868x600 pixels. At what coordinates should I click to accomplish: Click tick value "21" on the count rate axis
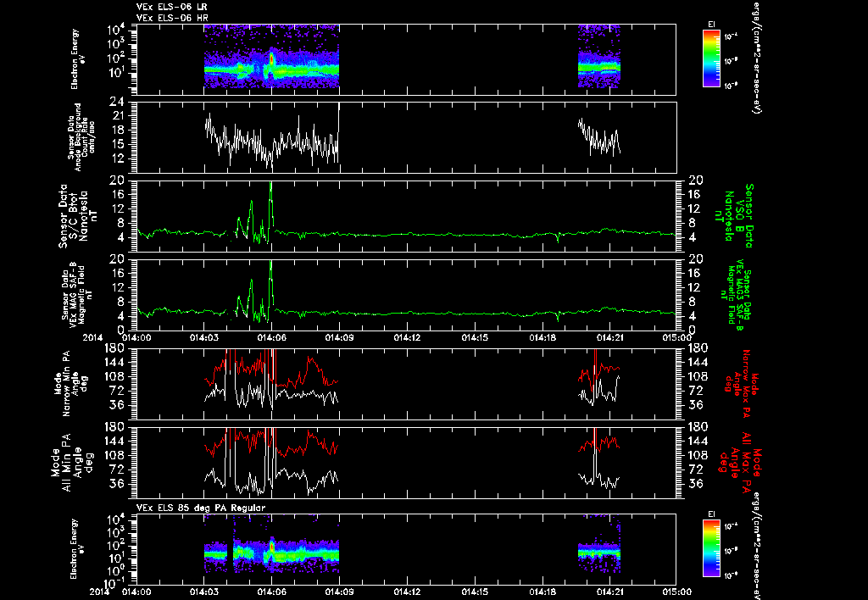tap(117, 116)
